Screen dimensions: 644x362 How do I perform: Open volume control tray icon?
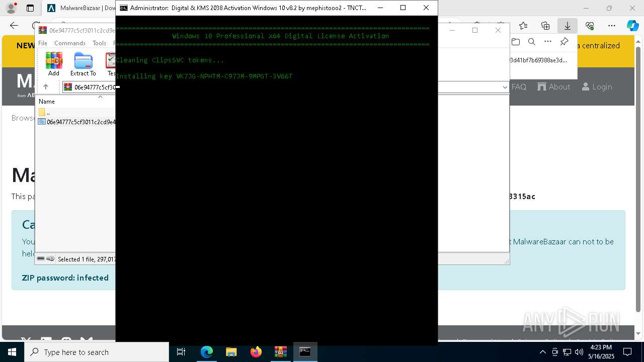coord(579,352)
